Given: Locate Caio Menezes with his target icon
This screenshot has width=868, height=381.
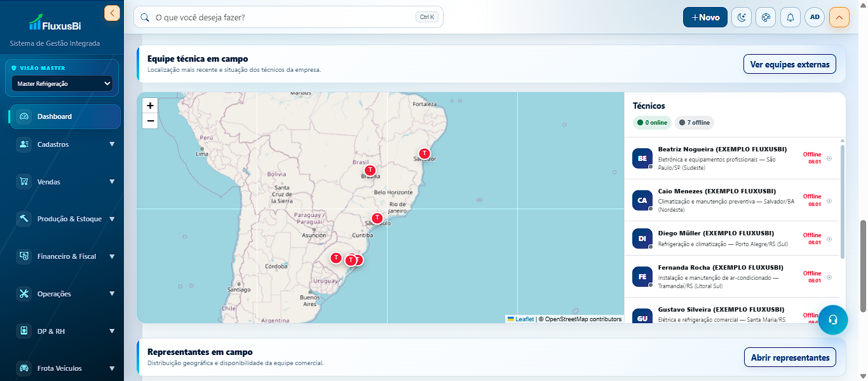Looking at the screenshot, I should click(x=829, y=201).
